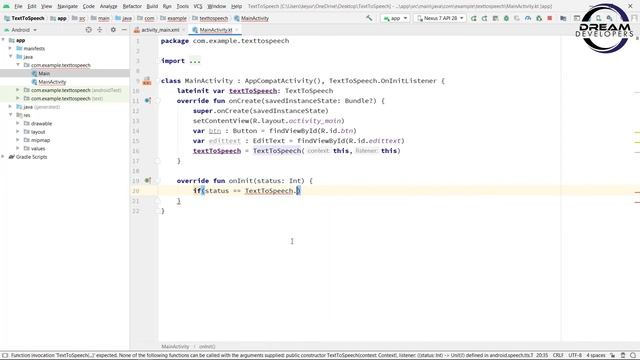Click the TextToSpeech project breadcrumb

[x=24, y=18]
